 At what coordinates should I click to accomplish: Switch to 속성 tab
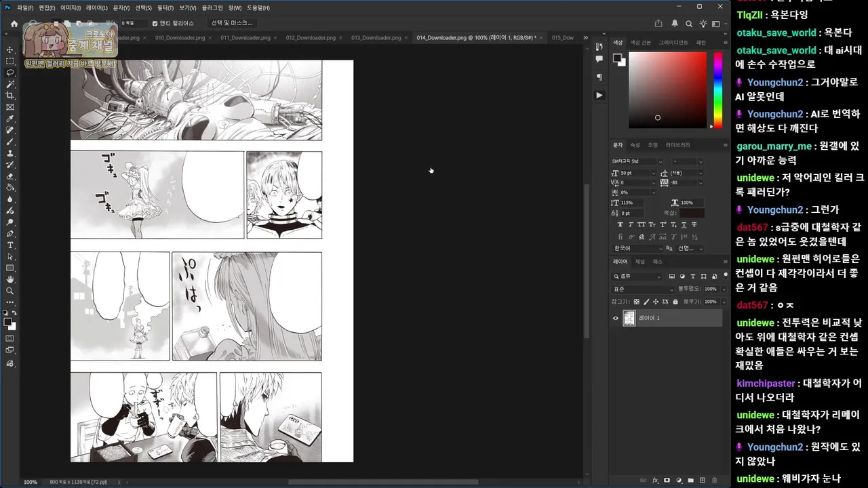pos(635,145)
